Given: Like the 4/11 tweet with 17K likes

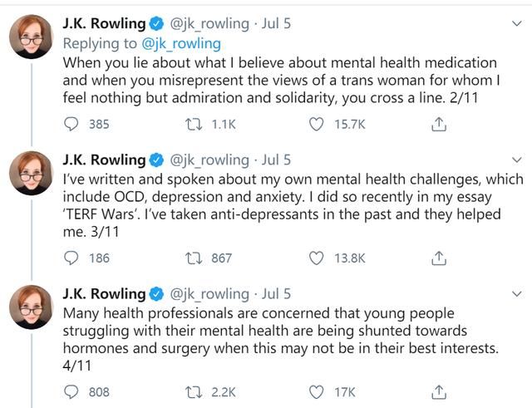Looking at the screenshot, I should (x=316, y=391).
